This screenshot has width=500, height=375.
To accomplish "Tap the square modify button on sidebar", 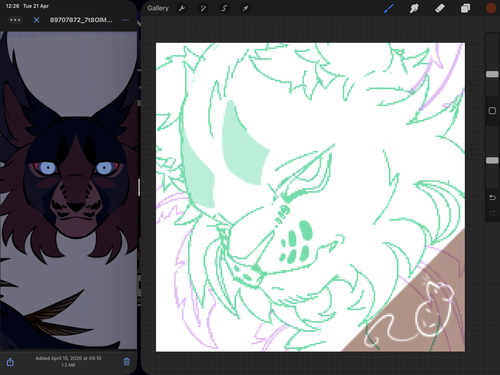I will [x=492, y=111].
